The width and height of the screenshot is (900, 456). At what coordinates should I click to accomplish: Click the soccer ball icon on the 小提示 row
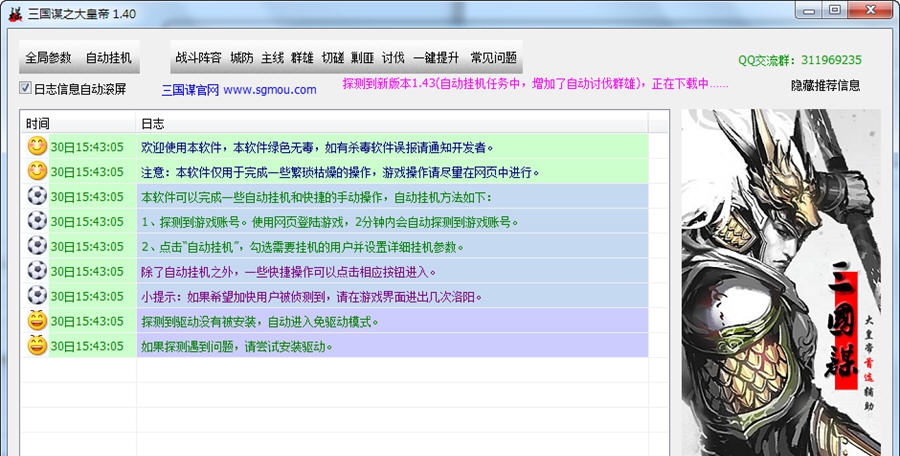pos(36,297)
